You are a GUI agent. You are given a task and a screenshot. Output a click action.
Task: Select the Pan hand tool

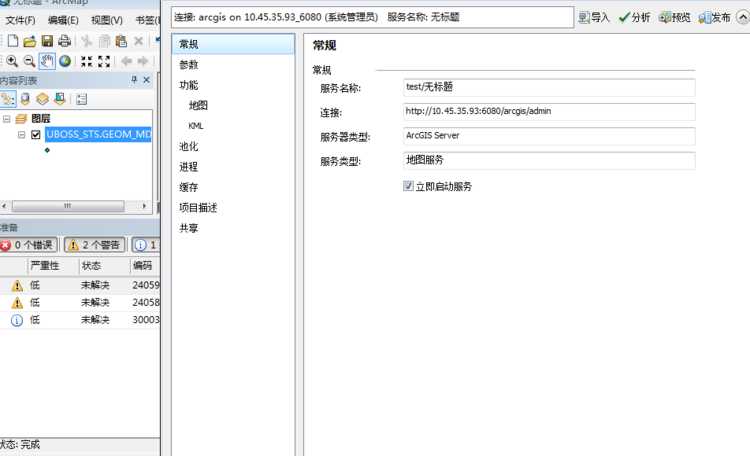click(x=47, y=61)
